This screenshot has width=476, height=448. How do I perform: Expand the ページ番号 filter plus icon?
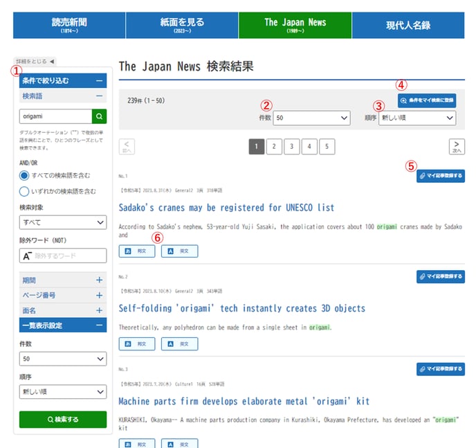coord(100,296)
